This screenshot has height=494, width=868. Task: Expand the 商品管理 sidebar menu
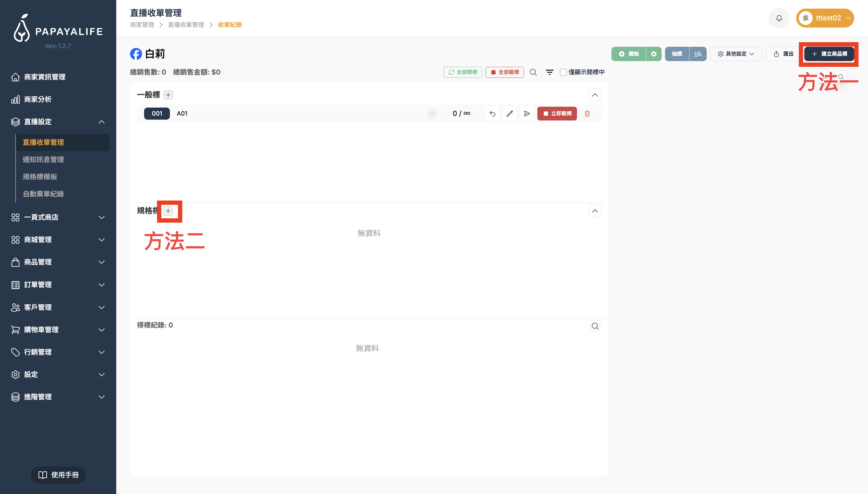coord(58,262)
